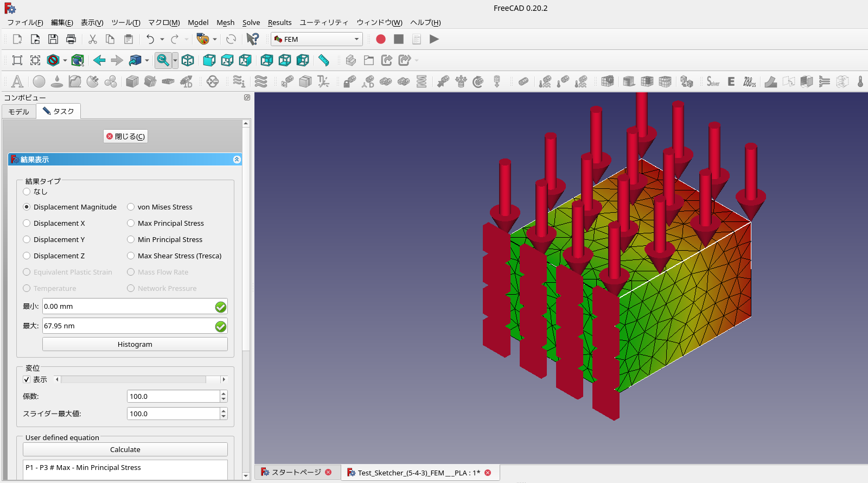This screenshot has height=483, width=868.
Task: Create a new document via toolbar icon
Action: pos(17,39)
